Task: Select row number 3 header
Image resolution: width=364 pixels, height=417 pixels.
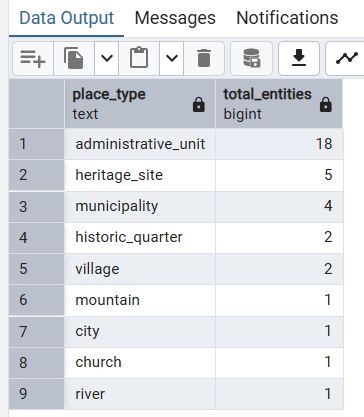Action: coord(37,207)
